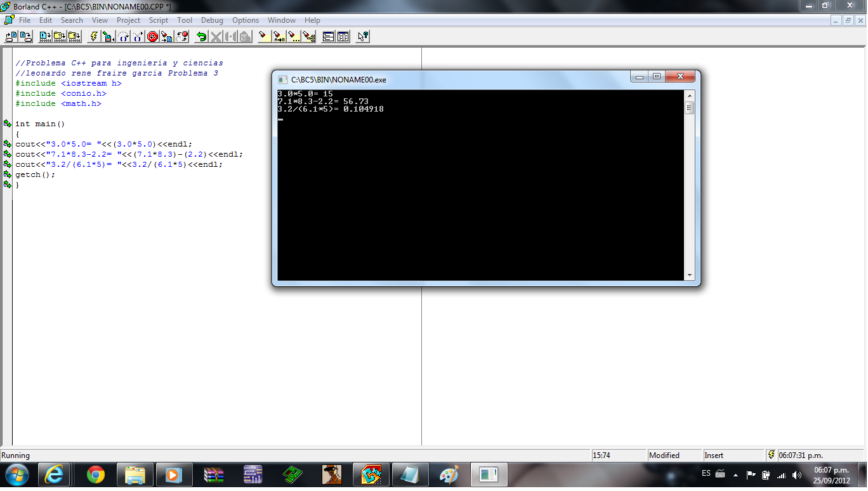Open the Debug menu dropdown

211,20
